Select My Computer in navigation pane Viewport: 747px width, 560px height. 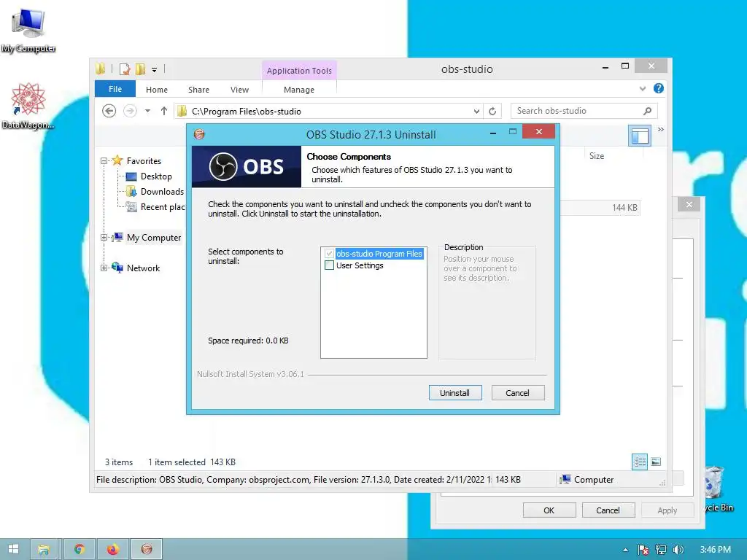point(154,237)
